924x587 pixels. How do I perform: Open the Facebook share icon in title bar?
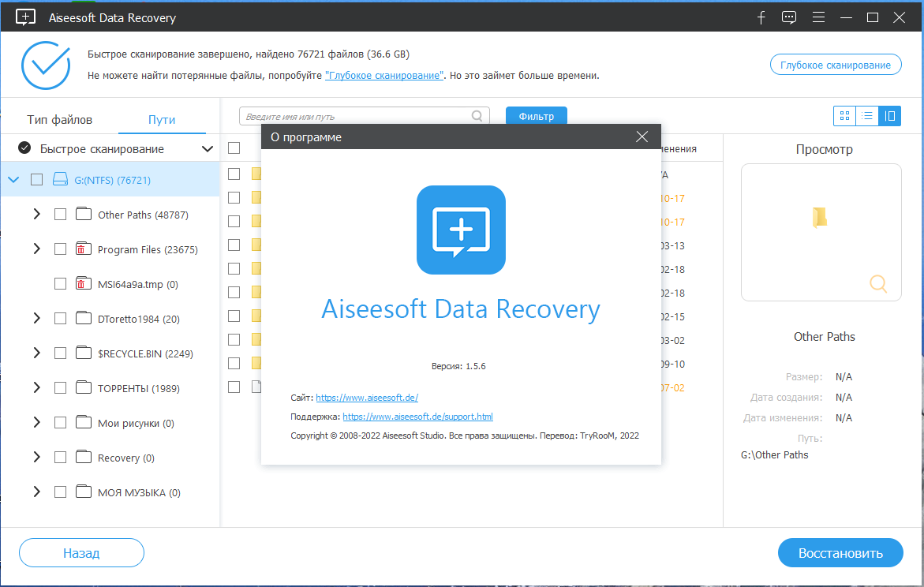pyautogui.click(x=761, y=17)
